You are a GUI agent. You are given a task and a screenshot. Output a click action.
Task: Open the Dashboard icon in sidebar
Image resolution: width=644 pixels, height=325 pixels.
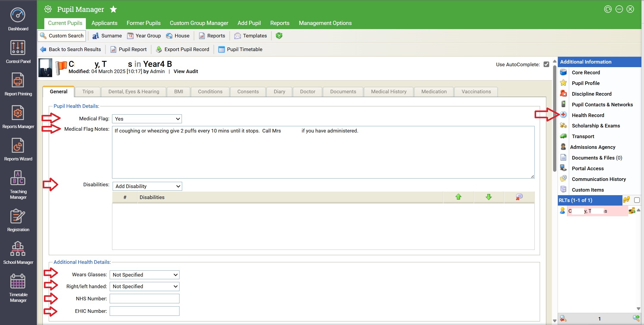[18, 15]
